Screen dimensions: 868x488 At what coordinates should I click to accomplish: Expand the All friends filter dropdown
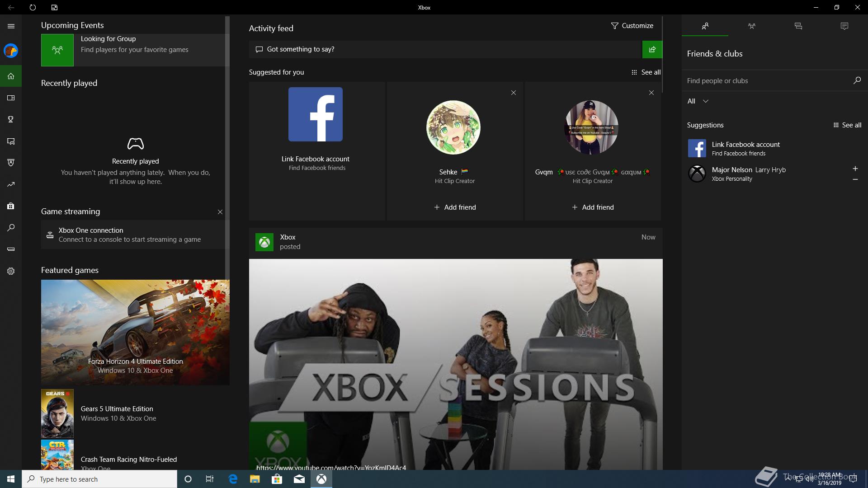[698, 101]
